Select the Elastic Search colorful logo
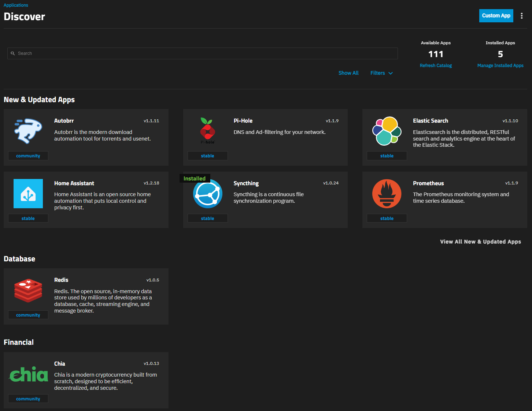This screenshot has width=532, height=411. tap(387, 131)
